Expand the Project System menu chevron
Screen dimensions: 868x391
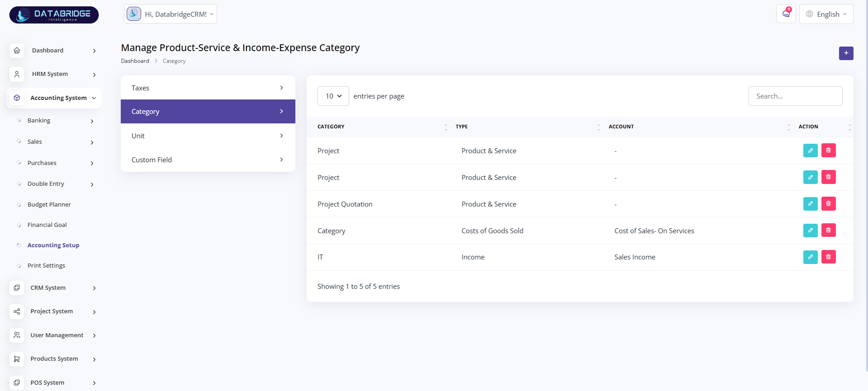pyautogui.click(x=94, y=312)
